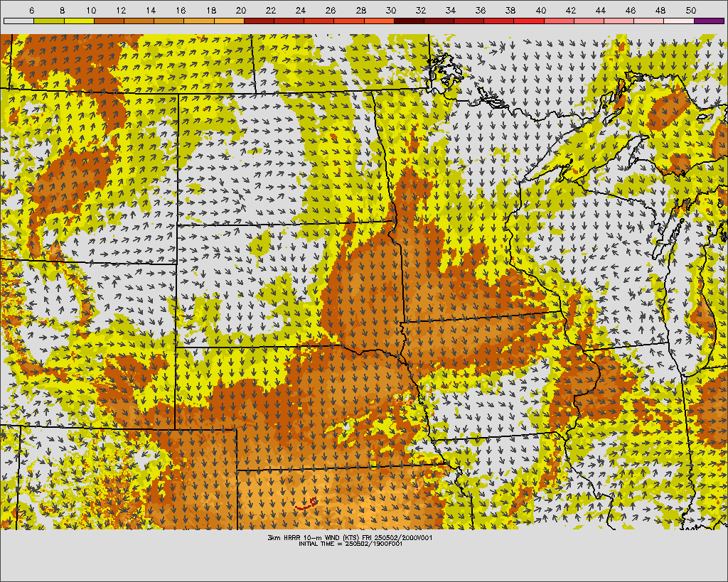The image size is (728, 582).
Task: Pick the legend label '22'
Action: 271,10
